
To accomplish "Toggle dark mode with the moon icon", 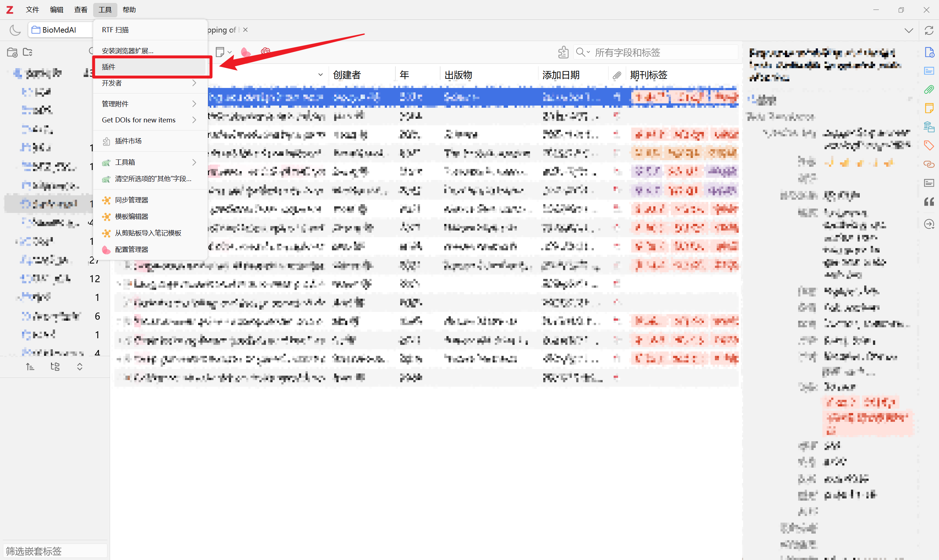I will click(15, 30).
